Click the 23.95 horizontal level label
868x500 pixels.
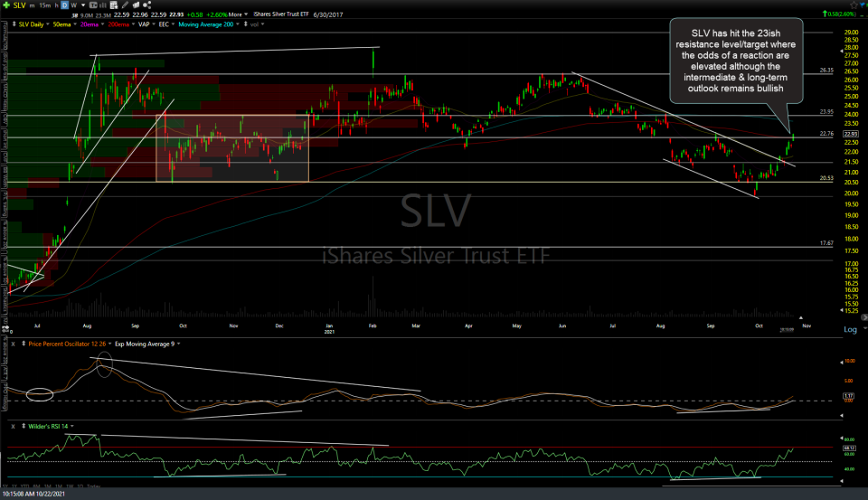coord(826,112)
